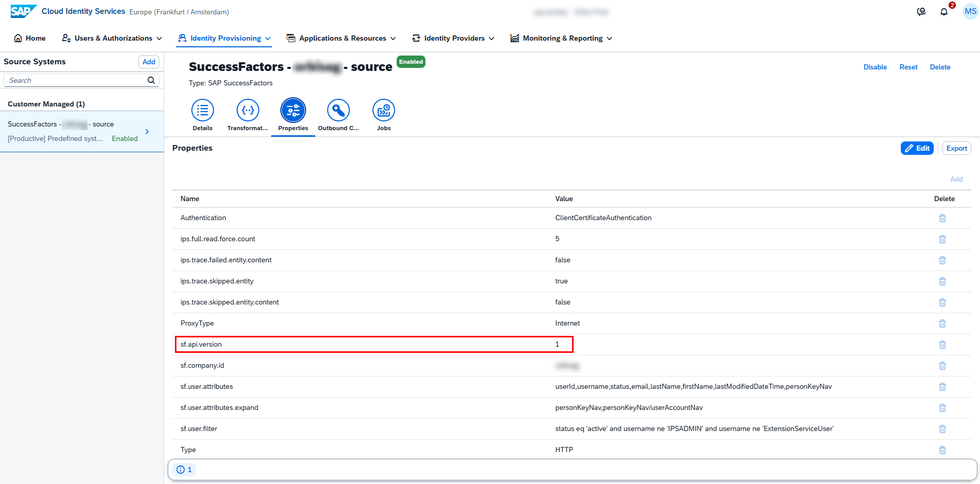
Task: Click the sf.user.attributes value text
Action: [693, 386]
